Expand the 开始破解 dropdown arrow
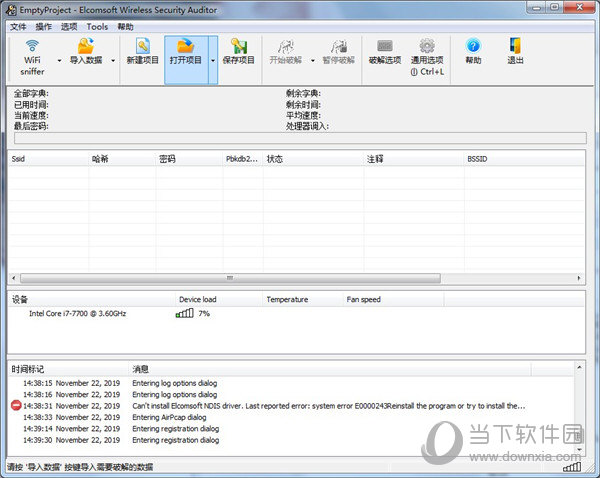The image size is (600, 478). [x=313, y=60]
